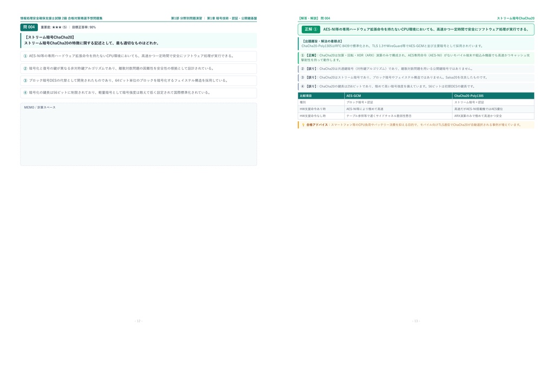Screen dimensions: 555x392
Task: Click page number - 13 - at the bottom
Action: coord(416,321)
